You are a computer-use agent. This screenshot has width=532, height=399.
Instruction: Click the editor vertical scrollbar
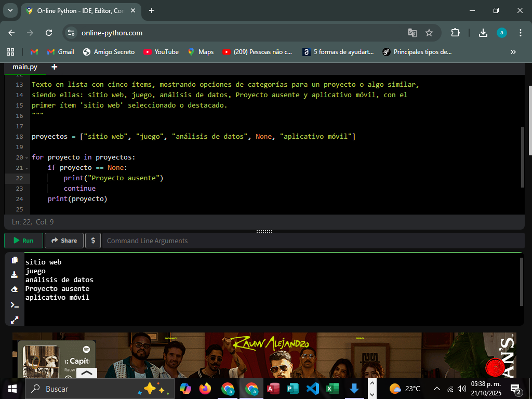[522, 156]
